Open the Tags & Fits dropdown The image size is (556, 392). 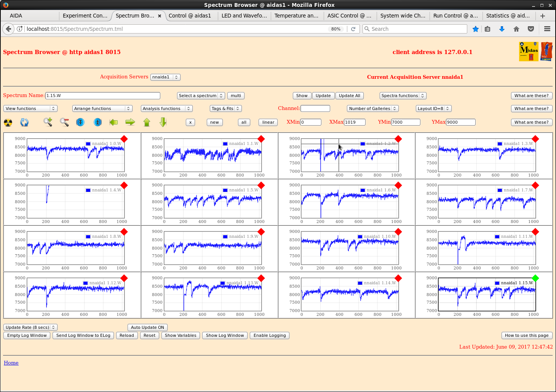click(226, 108)
